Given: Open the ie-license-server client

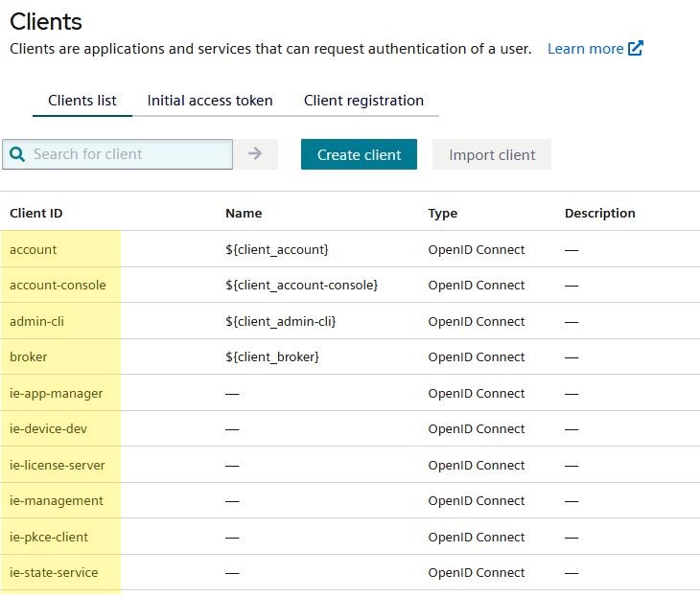Looking at the screenshot, I should pos(58,465).
